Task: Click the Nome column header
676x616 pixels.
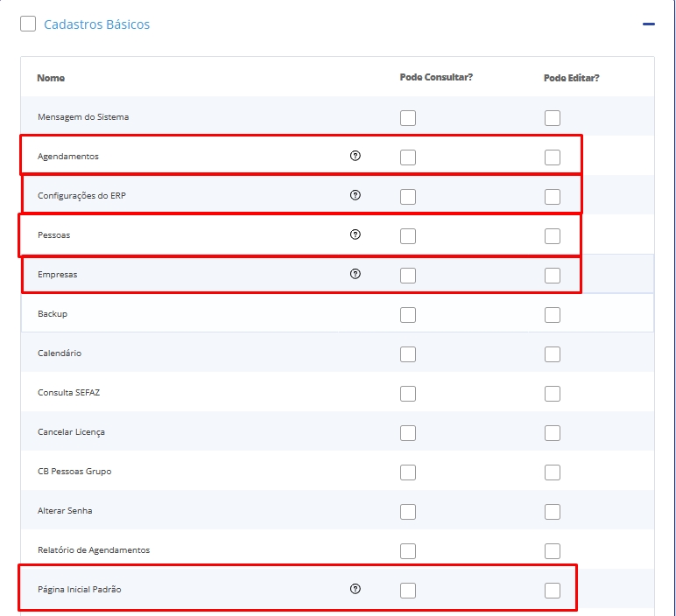Action: pos(51,78)
